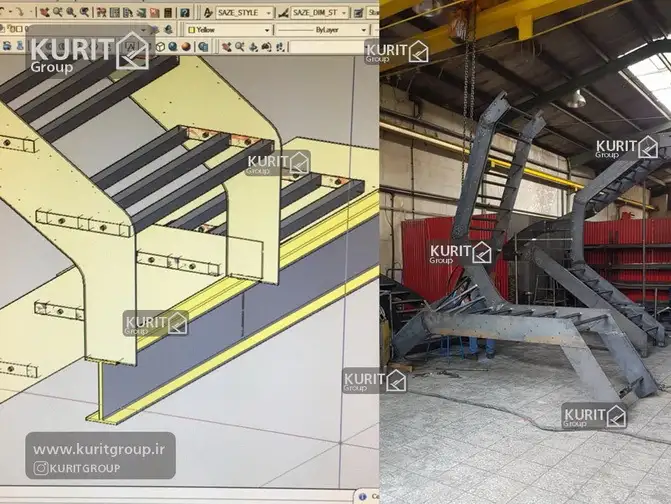This screenshot has height=504, width=671.
Task: Expand the Yellow color dropdown
Action: tap(267, 30)
